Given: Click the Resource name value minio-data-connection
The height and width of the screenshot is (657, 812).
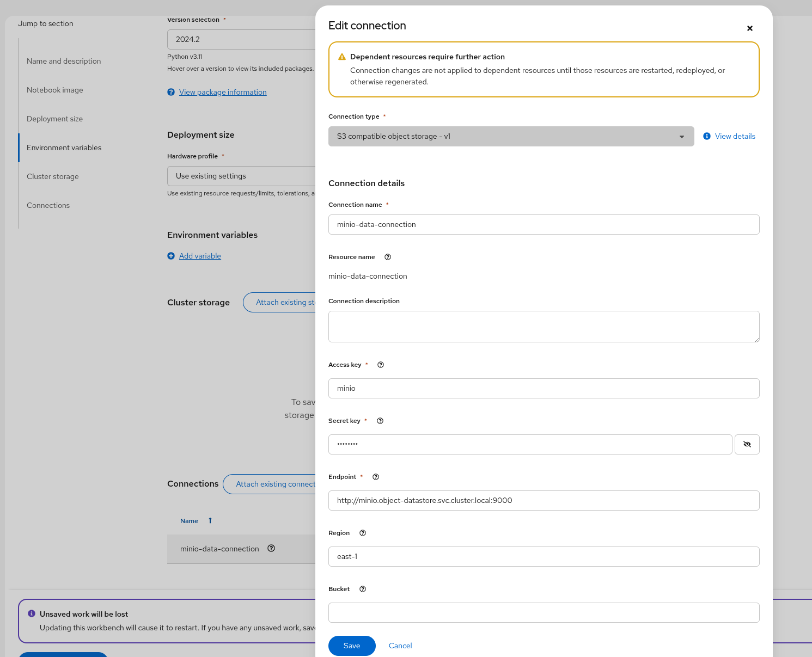Looking at the screenshot, I should [x=368, y=276].
